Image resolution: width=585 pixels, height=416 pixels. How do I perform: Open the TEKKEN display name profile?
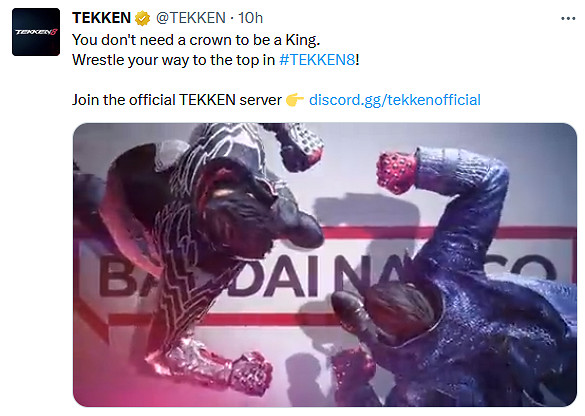101,18
